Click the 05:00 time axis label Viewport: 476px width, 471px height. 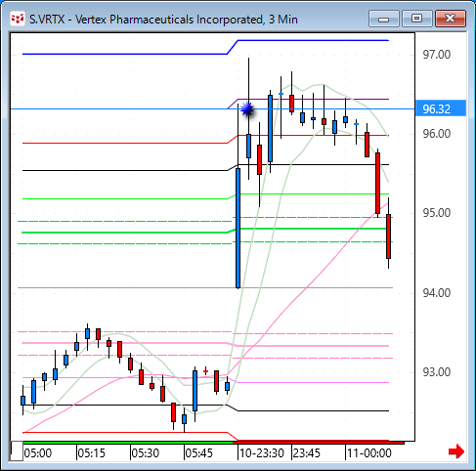(x=38, y=453)
